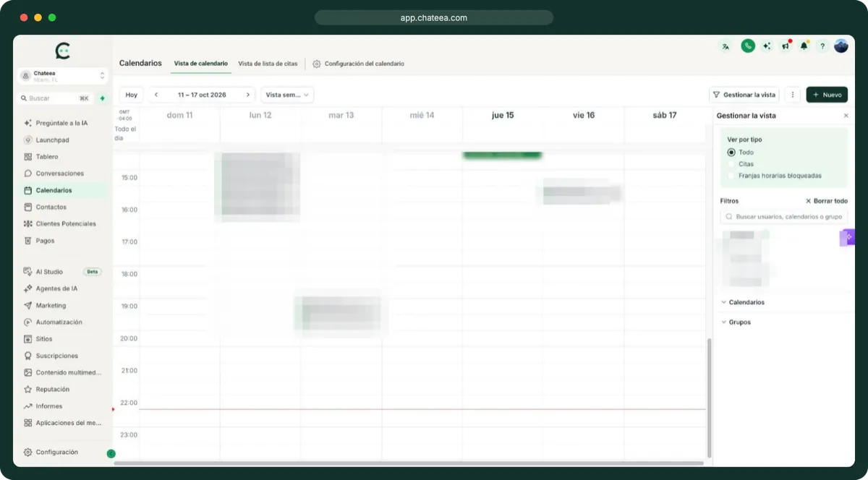The width and height of the screenshot is (868, 480).
Task: Open AI Studio Beta in sidebar
Action: 63,272
